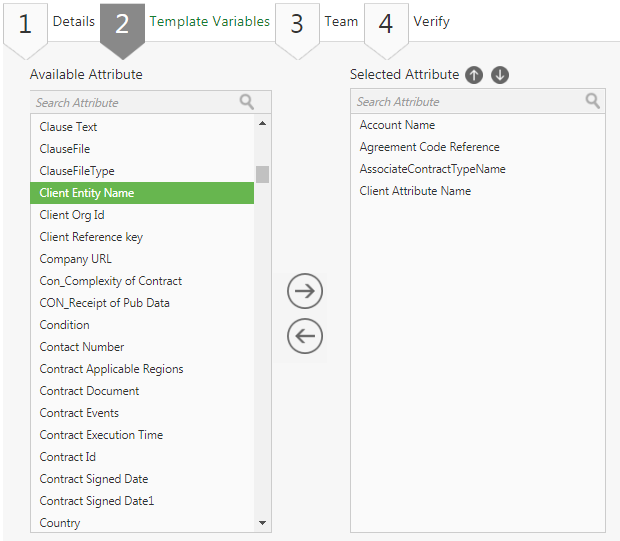The width and height of the screenshot is (620, 541).
Task: Move selected attribute down with arrow icon
Action: 500,75
